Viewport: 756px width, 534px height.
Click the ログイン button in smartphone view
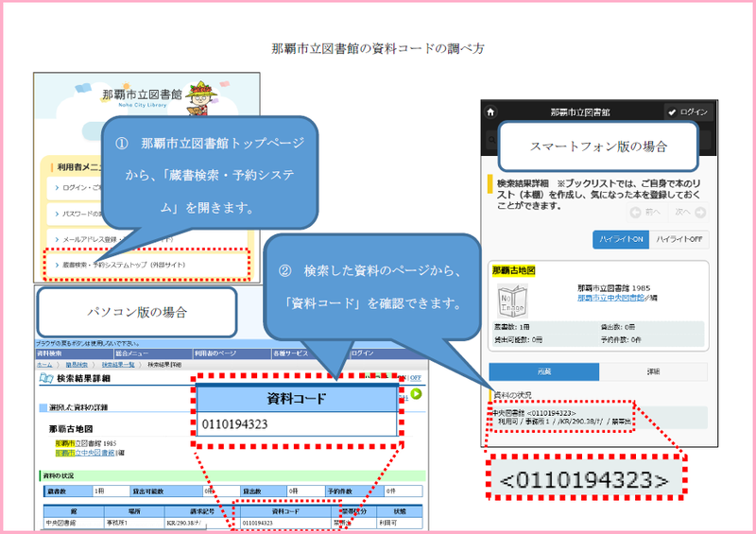click(x=688, y=112)
